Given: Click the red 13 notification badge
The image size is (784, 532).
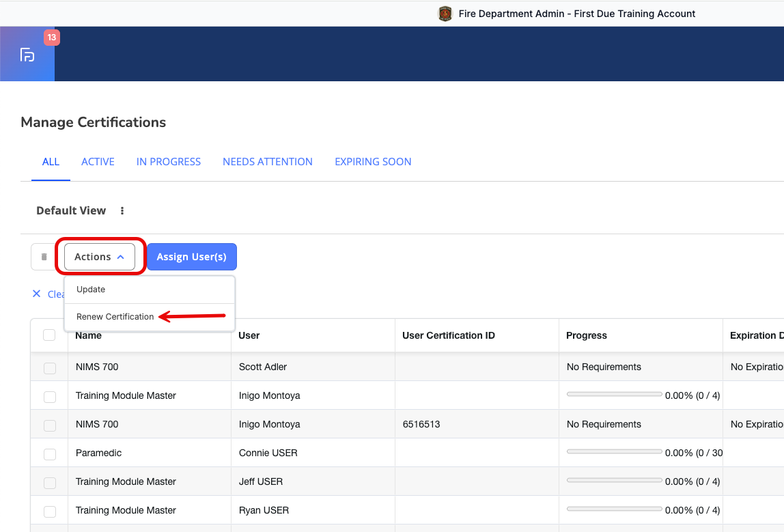Looking at the screenshot, I should point(52,38).
